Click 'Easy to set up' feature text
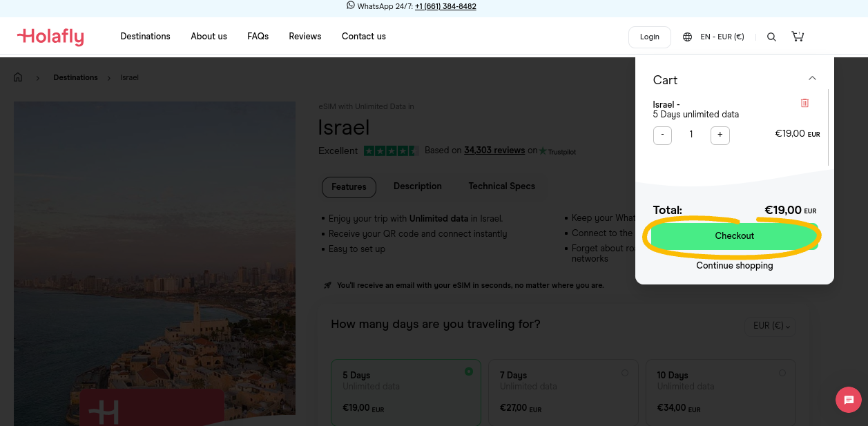 pyautogui.click(x=357, y=249)
